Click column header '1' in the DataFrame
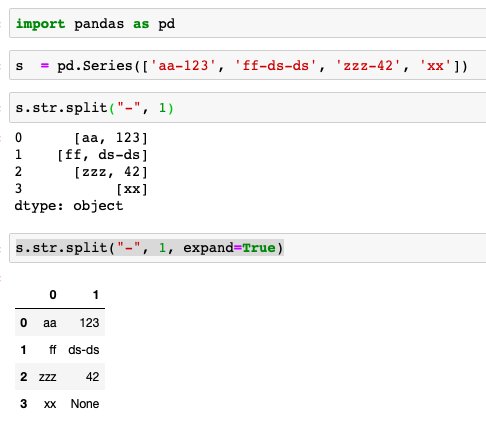Viewport: 486px width, 426px height. point(96,295)
